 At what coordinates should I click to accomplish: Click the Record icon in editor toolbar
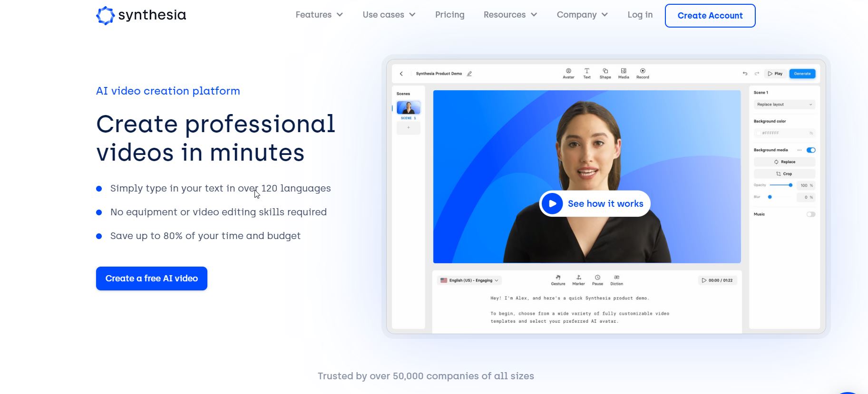[643, 71]
